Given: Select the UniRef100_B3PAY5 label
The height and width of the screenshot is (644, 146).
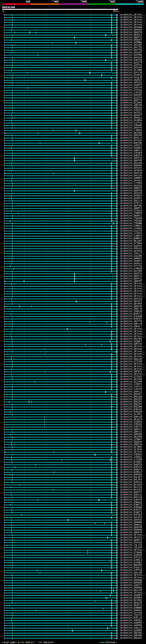Looking at the screenshot, I should tap(131, 500).
